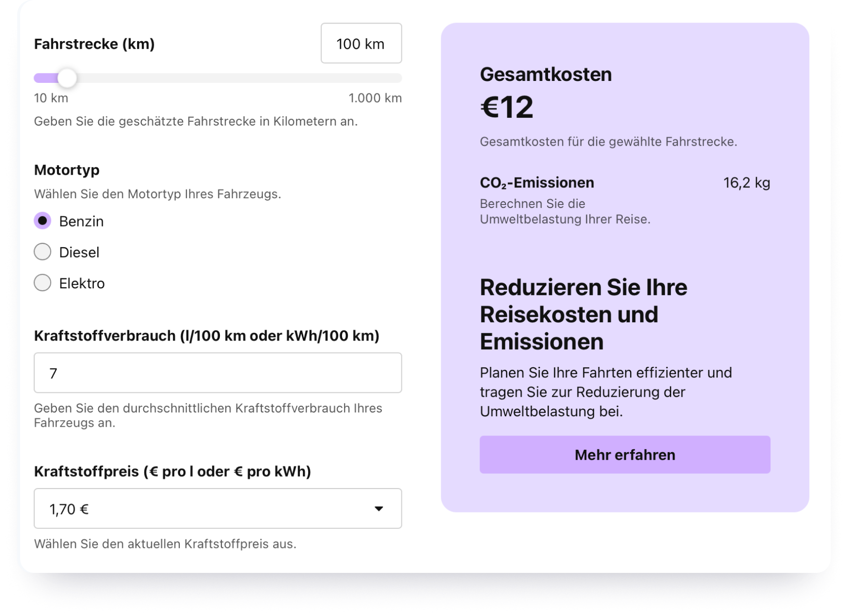Select the Benzin radio button
Viewport: 848px width, 616px height.
coord(43,221)
